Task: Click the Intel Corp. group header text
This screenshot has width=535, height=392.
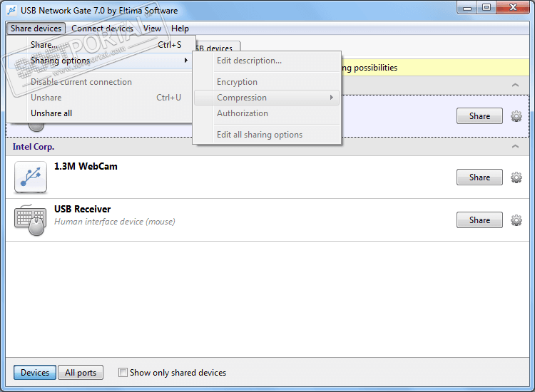Action: [x=34, y=147]
